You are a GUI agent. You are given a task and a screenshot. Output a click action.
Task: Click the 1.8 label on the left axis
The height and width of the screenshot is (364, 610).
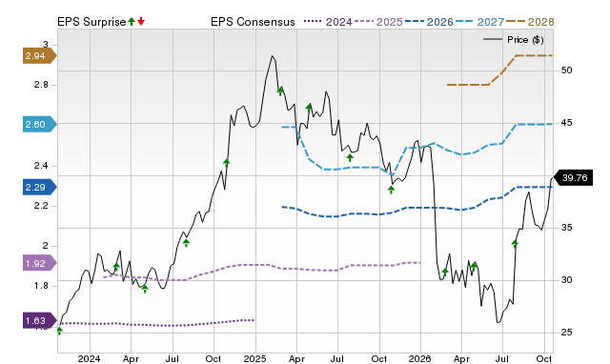[x=41, y=286]
